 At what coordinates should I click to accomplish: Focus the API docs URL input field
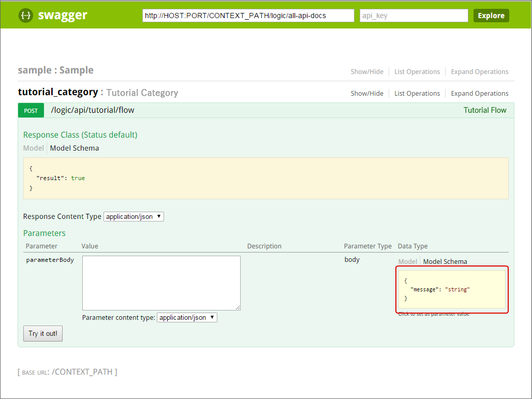coord(248,16)
